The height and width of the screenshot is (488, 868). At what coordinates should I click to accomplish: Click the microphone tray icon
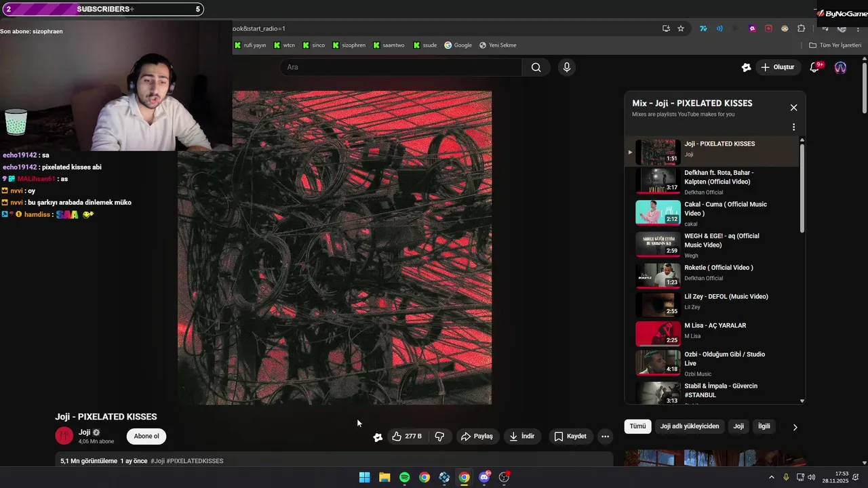click(786, 477)
